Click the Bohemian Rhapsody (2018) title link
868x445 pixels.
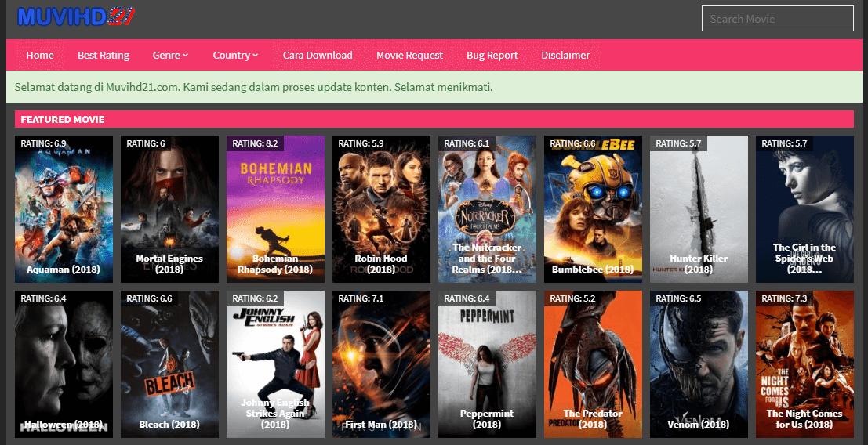275,264
